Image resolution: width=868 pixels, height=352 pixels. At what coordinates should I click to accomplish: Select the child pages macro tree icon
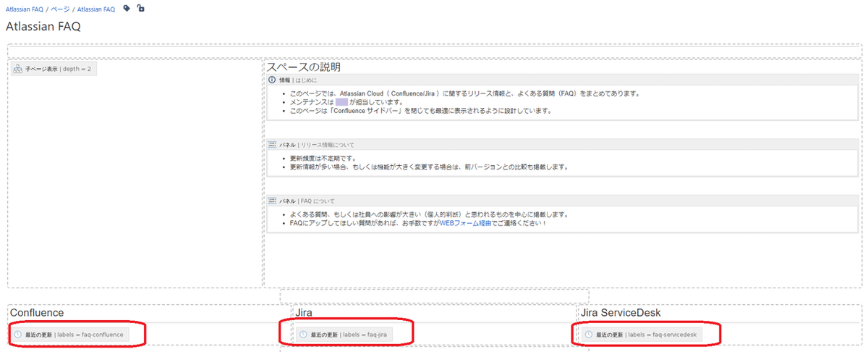click(18, 69)
